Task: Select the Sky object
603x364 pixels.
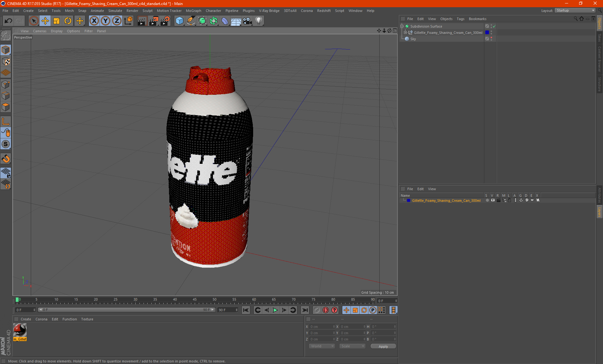Action: pos(413,39)
